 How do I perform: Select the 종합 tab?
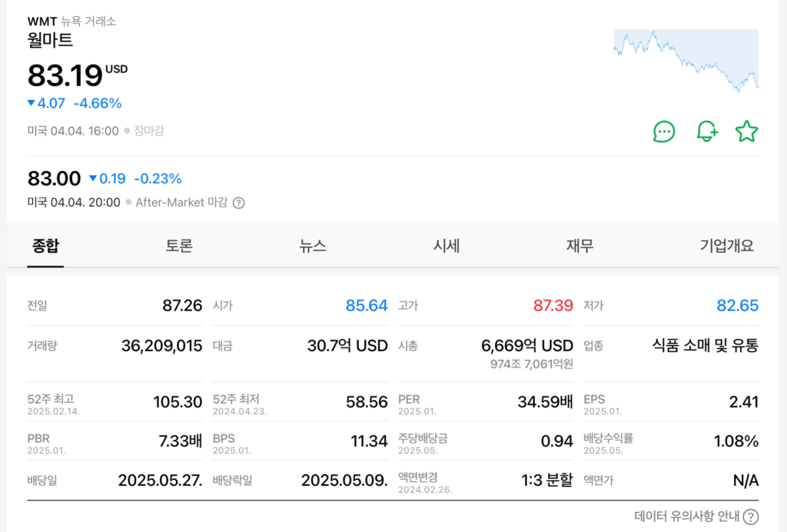45,246
